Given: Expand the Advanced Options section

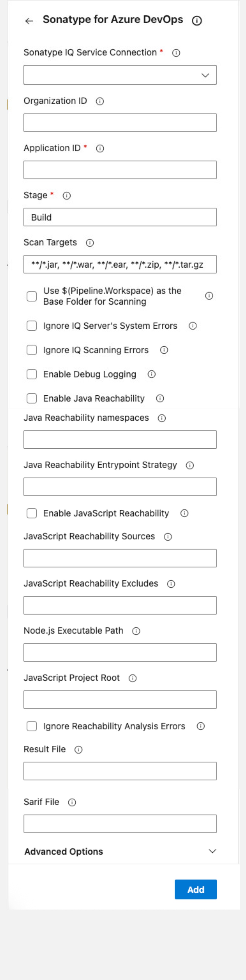Looking at the screenshot, I should coord(120,851).
